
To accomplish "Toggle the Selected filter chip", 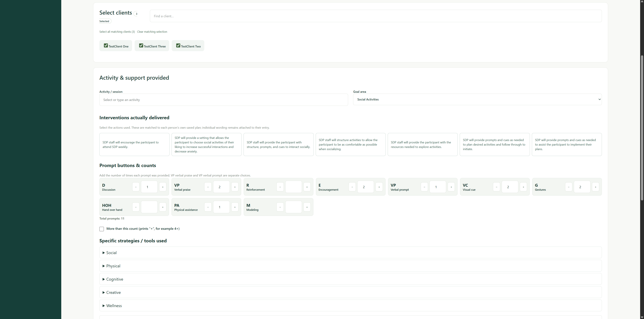I will pos(105,21).
